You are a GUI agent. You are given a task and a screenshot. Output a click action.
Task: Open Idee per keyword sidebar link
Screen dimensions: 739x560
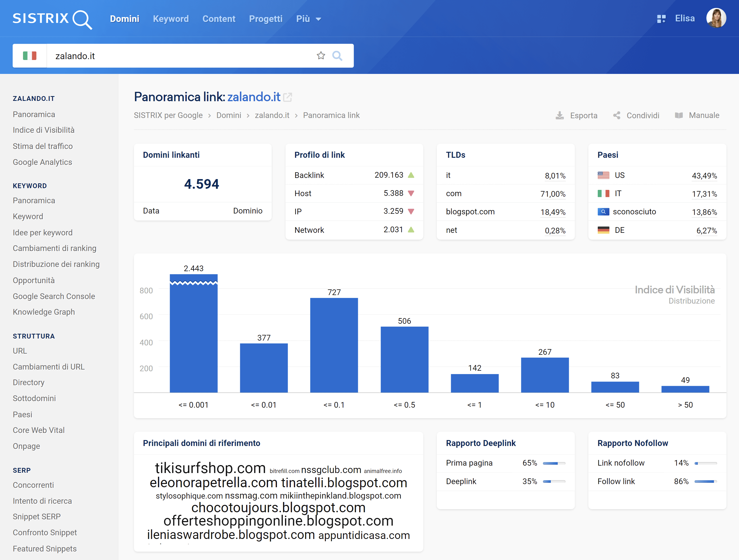point(43,233)
